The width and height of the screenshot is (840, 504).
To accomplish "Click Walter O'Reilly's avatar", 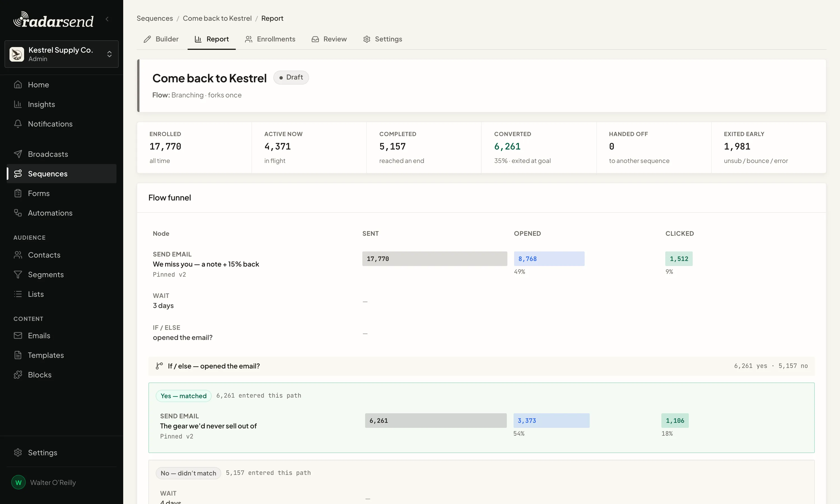I will 18,483.
